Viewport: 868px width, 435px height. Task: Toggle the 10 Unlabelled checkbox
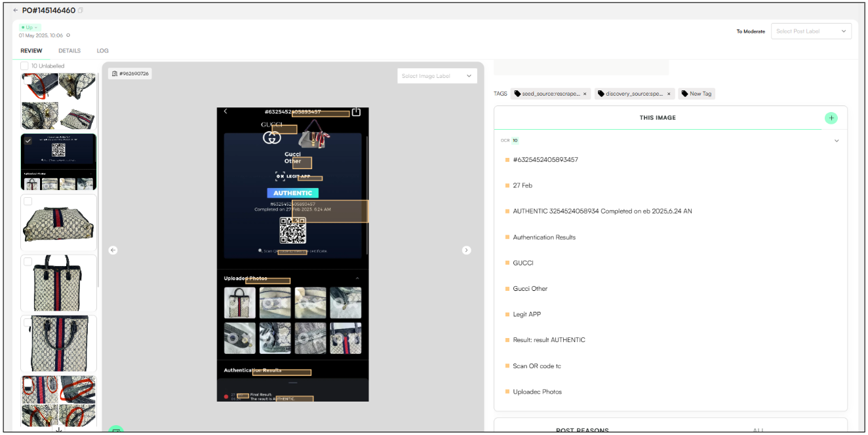[x=24, y=66]
